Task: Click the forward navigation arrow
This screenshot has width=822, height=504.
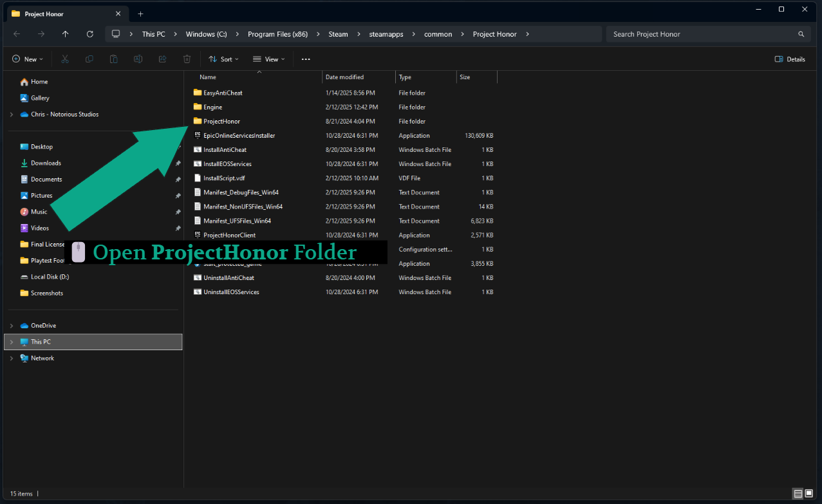Action: click(x=41, y=34)
